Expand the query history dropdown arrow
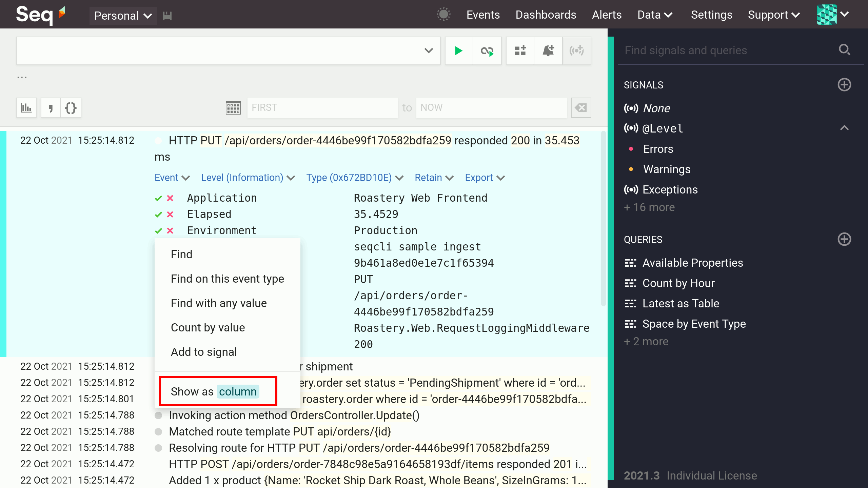Screen dimensions: 868x488 [x=429, y=51]
